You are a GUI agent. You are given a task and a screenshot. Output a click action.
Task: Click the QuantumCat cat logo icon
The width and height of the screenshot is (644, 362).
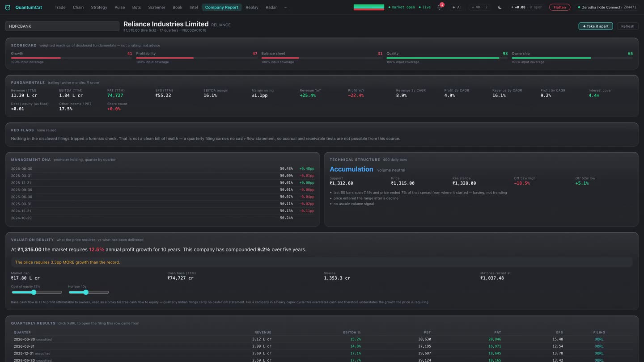click(x=8, y=7)
